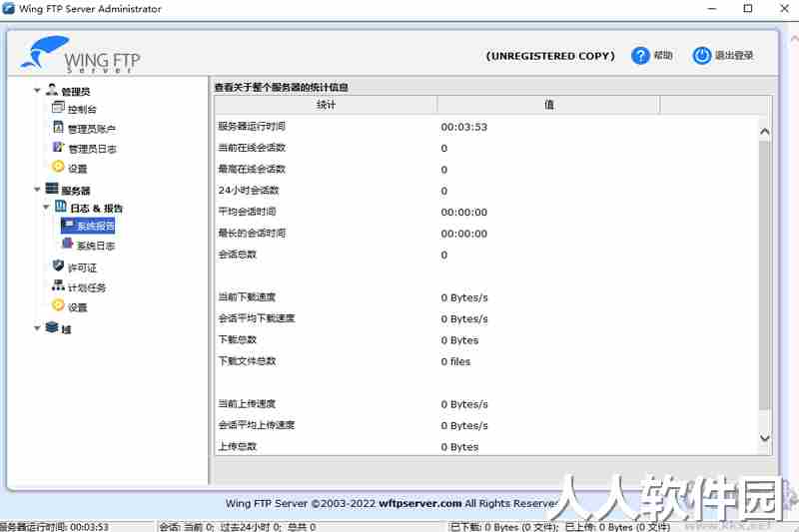Click scrollbar up arrow in statistics list

764,132
